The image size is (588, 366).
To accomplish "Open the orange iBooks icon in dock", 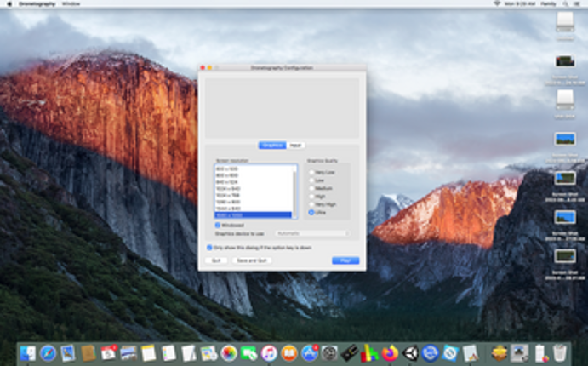I will [x=289, y=353].
